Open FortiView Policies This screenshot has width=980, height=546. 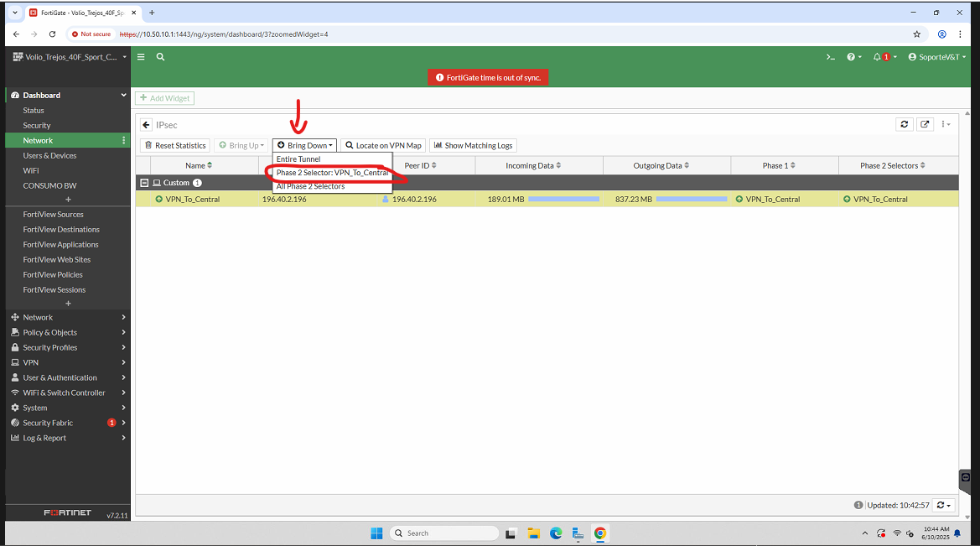tap(53, 274)
